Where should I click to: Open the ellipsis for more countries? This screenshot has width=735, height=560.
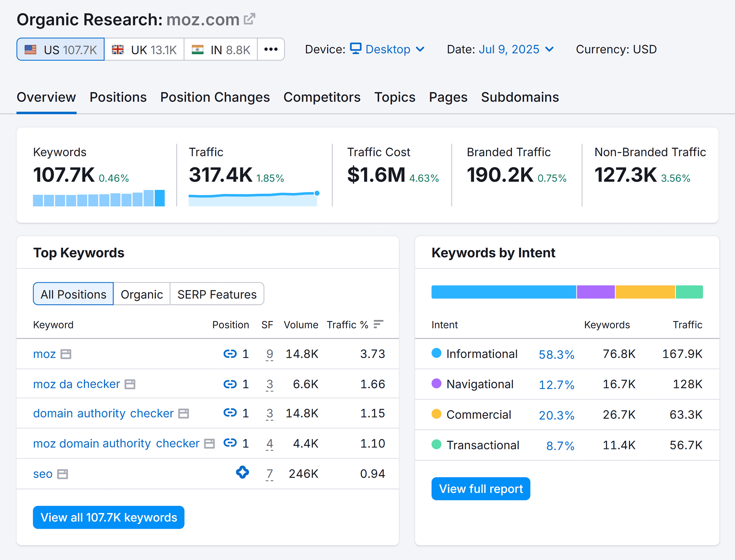tap(270, 49)
